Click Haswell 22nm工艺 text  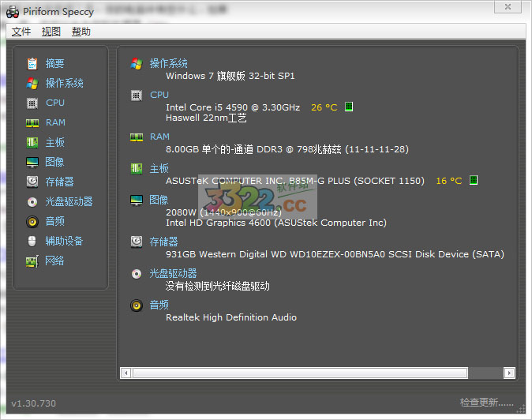206,118
